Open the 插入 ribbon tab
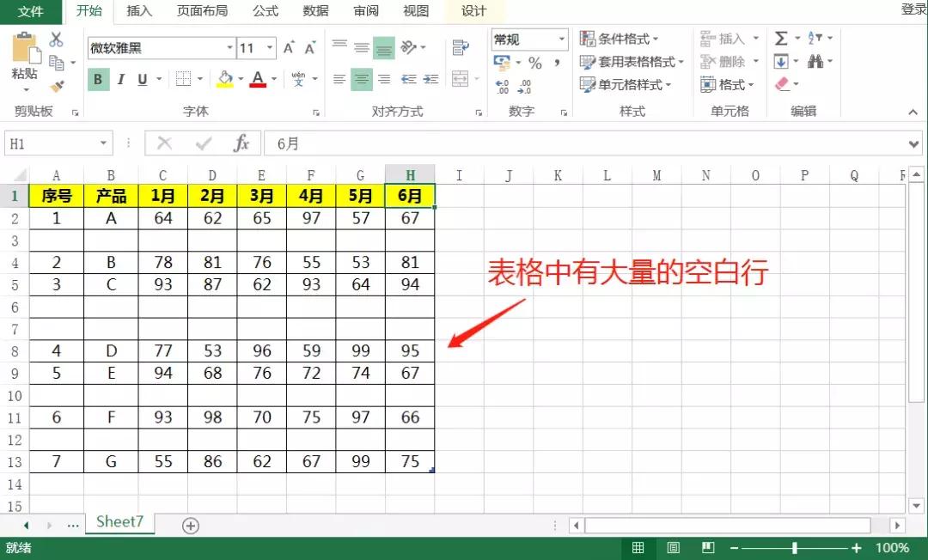 [140, 11]
